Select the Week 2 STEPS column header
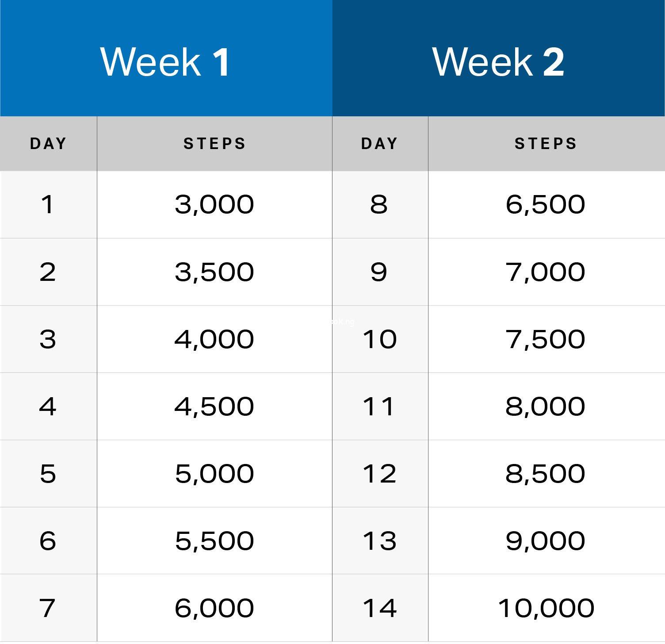The width and height of the screenshot is (665, 644). pos(546,144)
